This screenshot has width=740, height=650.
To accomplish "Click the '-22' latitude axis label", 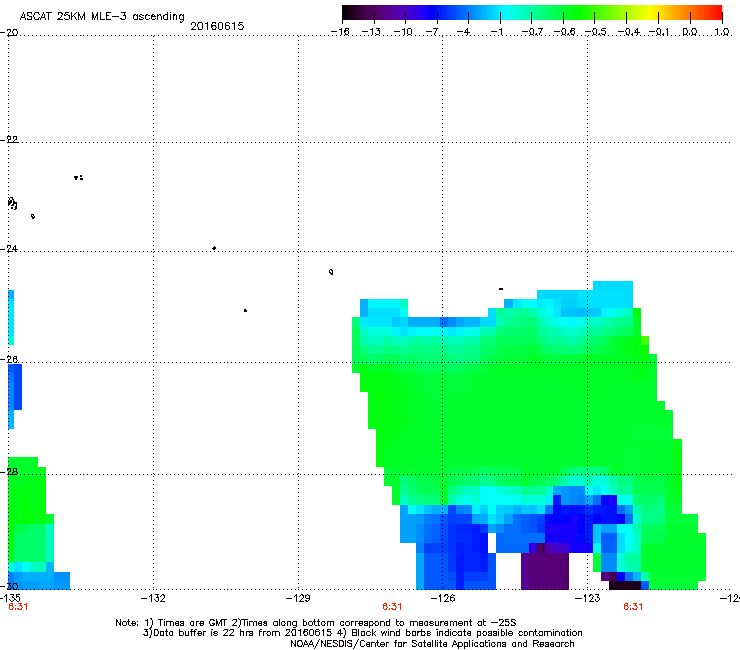I will 9,139.
